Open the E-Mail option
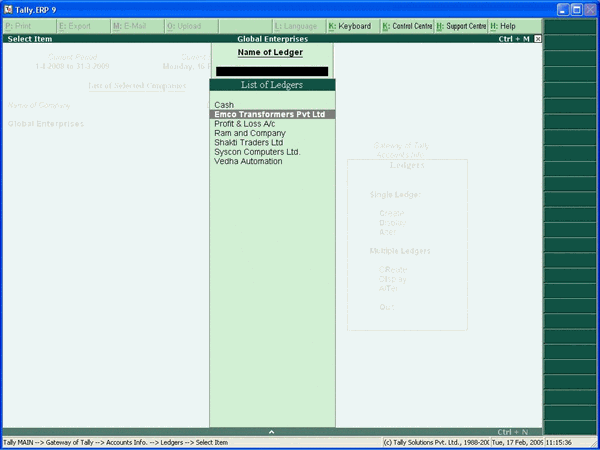600x450 pixels. [x=138, y=26]
